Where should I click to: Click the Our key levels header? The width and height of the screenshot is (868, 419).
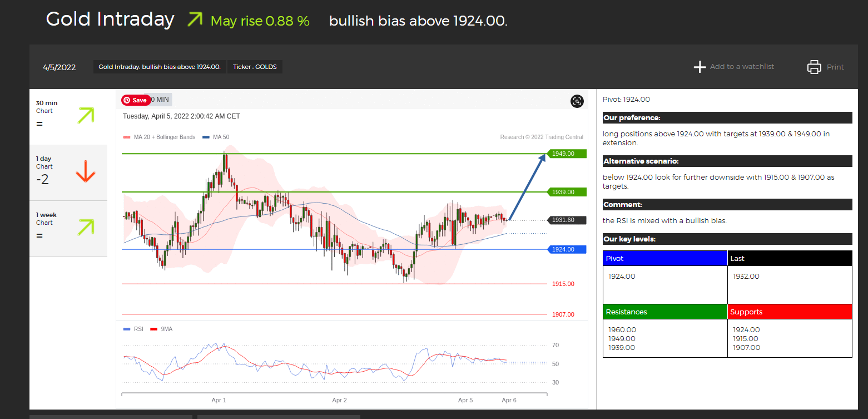[727, 239]
